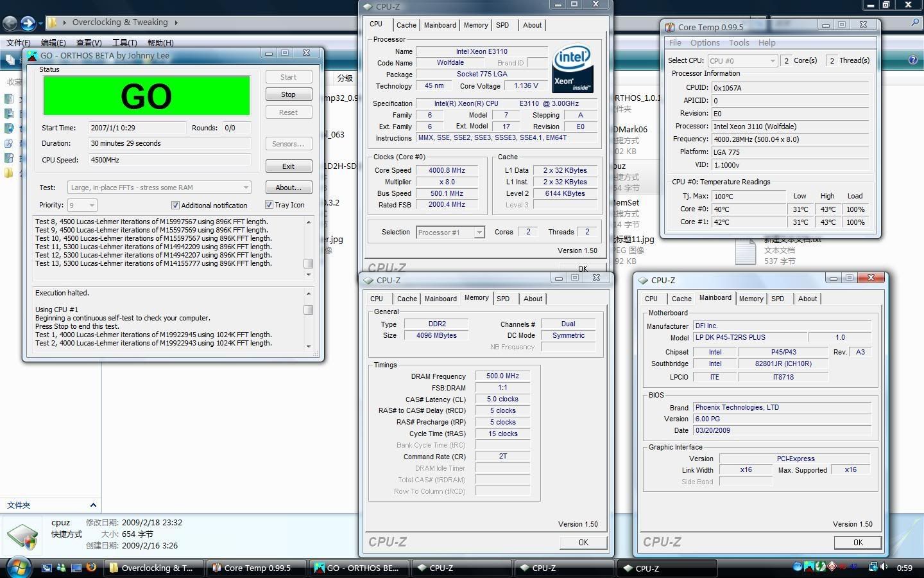Collapse the folders pane chevron in Explorer
The image size is (924, 578).
click(93, 505)
